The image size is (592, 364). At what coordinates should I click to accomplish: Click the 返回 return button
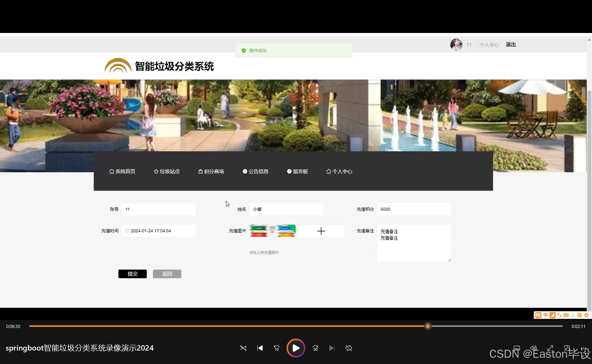pyautogui.click(x=167, y=274)
